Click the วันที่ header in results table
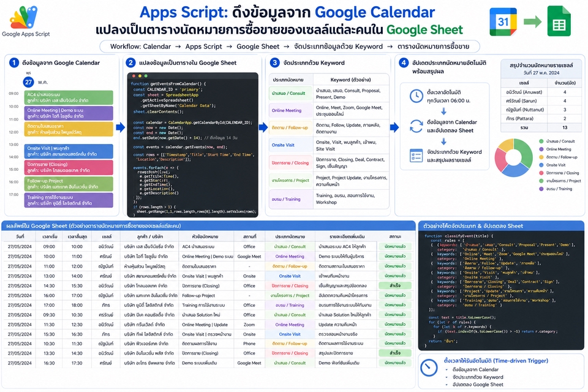Screen dimensions: 588x392 20,236
